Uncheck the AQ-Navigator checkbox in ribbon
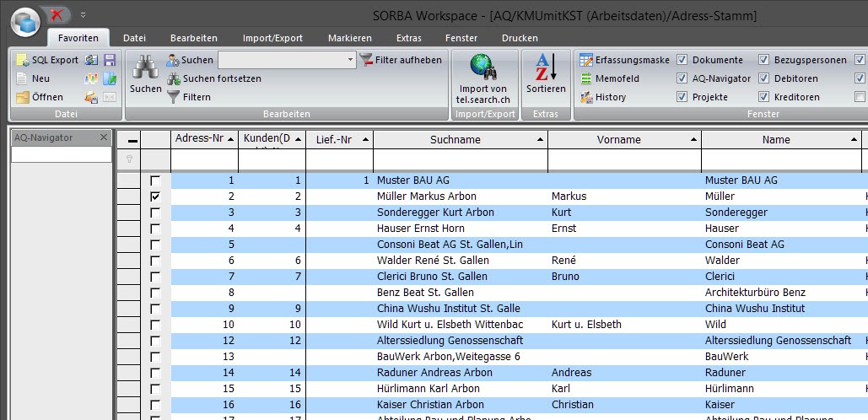This screenshot has width=868, height=420. tap(682, 78)
